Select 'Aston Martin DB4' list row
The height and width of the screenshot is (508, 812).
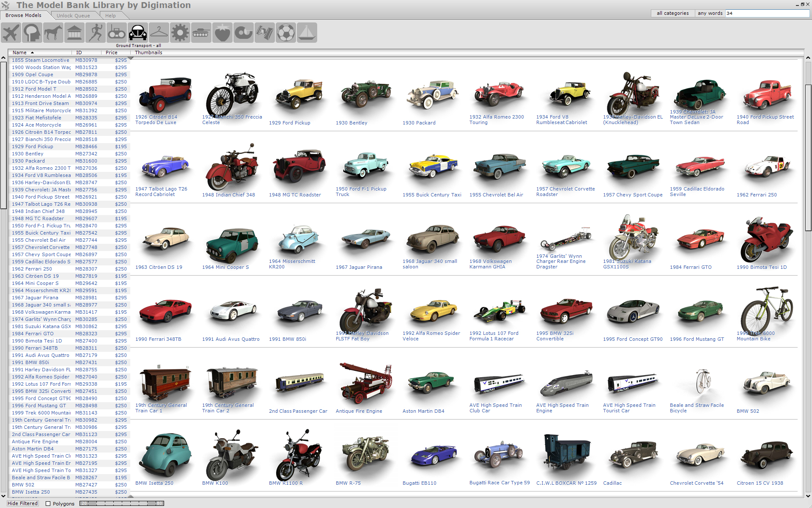[69, 449]
